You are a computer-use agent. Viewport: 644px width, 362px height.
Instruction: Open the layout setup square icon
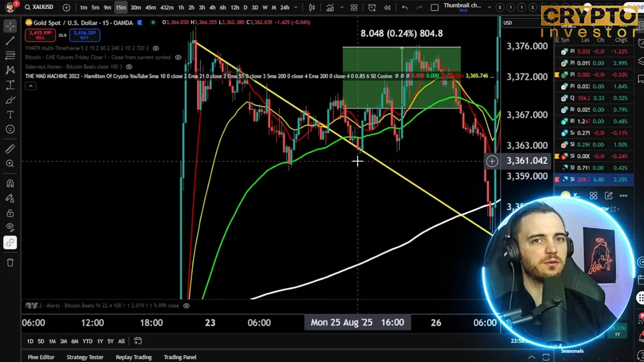tap(435, 7)
